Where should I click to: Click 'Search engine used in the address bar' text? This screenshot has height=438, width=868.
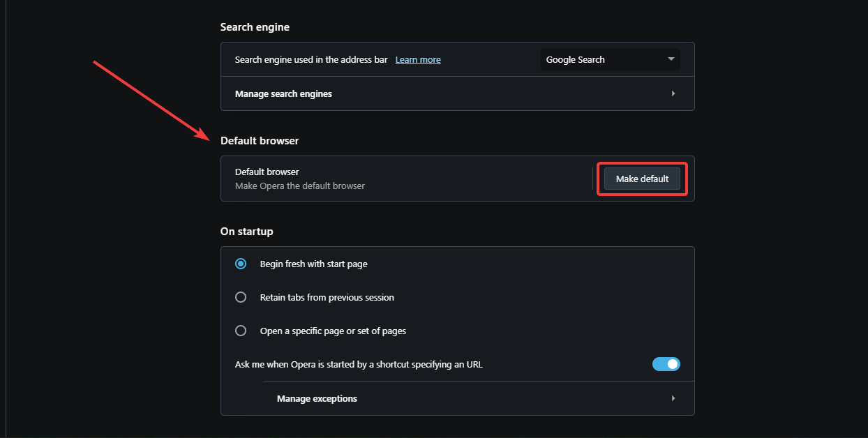click(311, 60)
